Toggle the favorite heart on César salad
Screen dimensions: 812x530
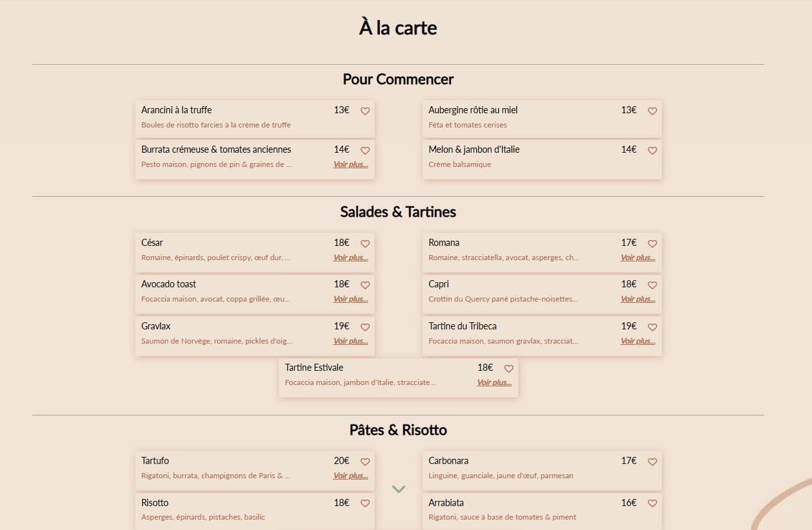[365, 243]
